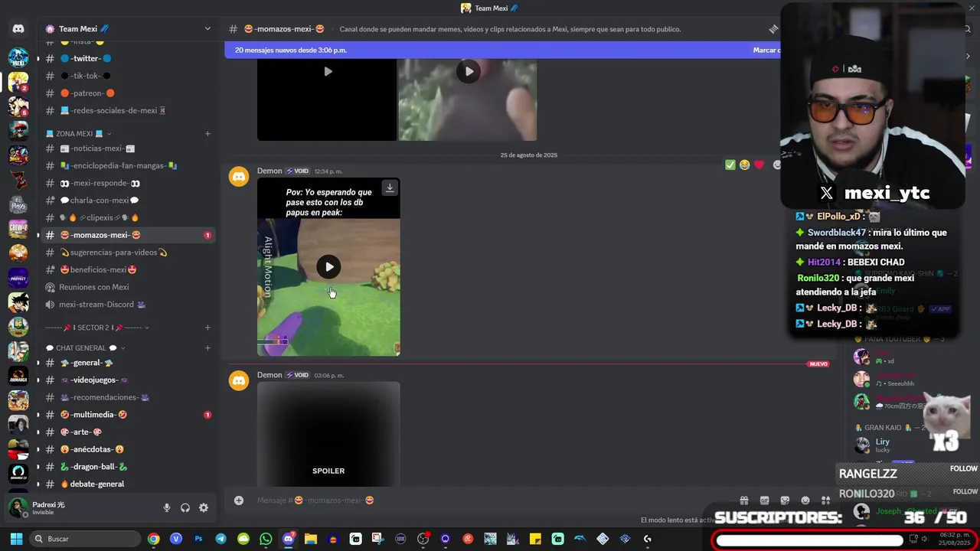The width and height of the screenshot is (980, 551).
Task: Open the MEXI server icon in sidebar
Action: [18, 57]
